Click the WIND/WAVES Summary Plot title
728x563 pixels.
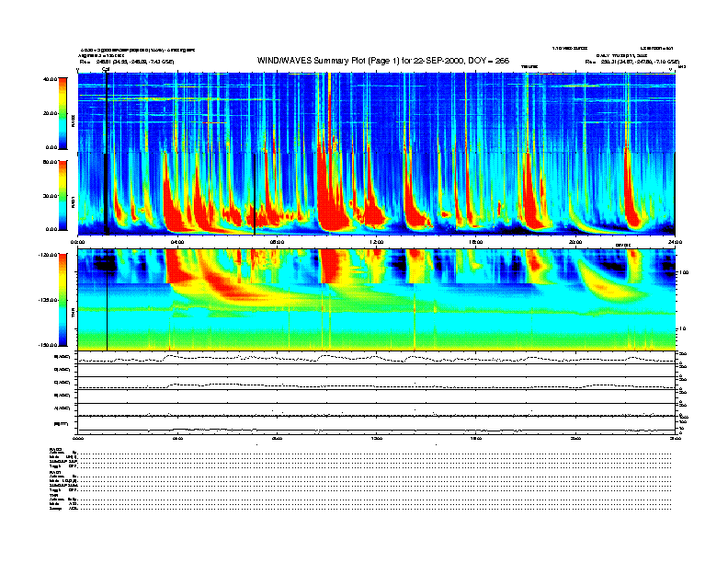click(x=383, y=61)
